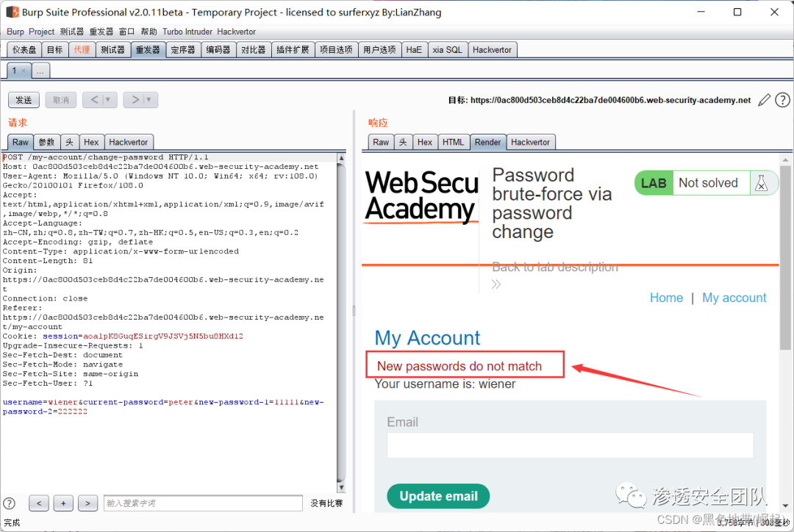Select response 头 headers tab

tap(403, 143)
